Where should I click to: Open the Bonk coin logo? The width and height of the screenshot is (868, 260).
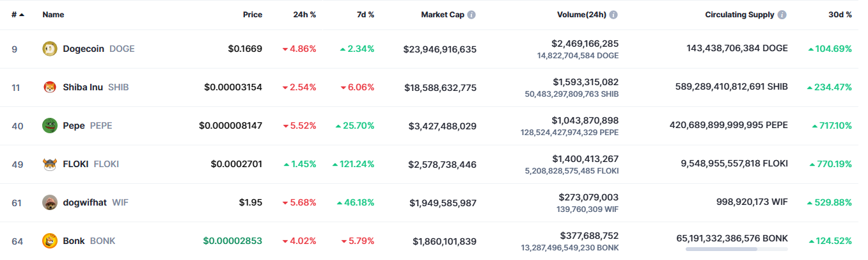coord(50,241)
